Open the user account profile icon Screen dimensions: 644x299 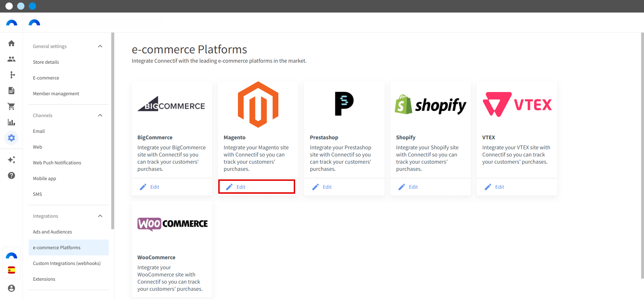(x=11, y=288)
